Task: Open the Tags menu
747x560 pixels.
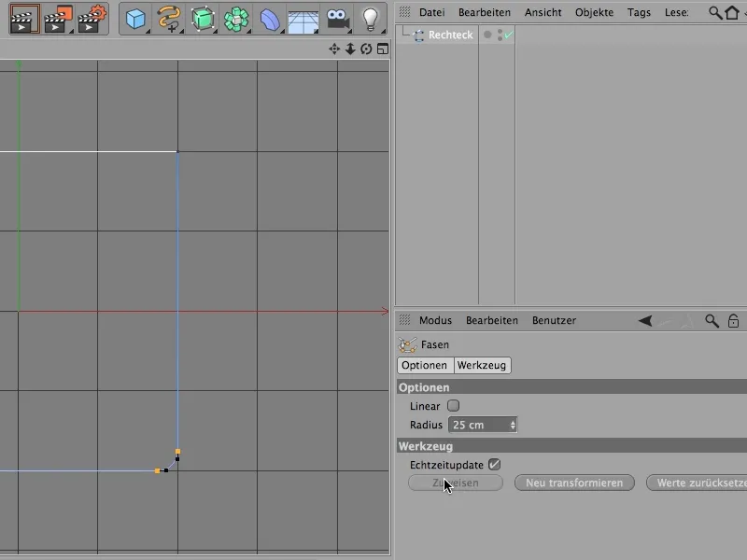Action: point(639,12)
